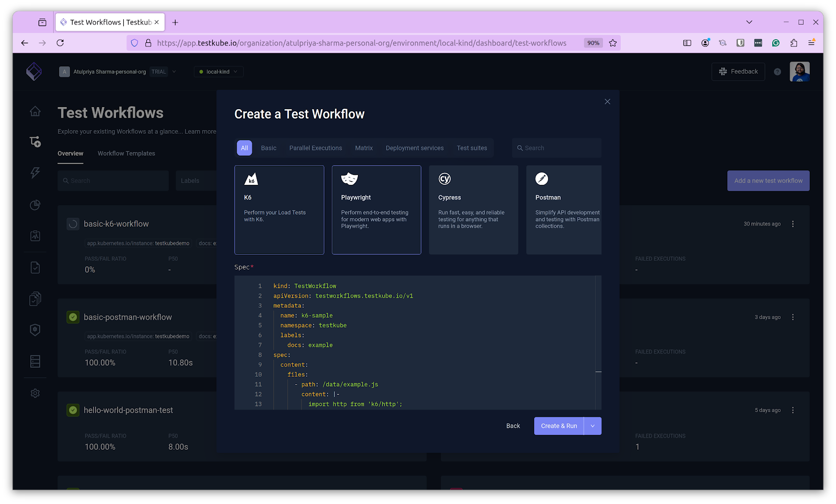Open the help question mark icon
The width and height of the screenshot is (836, 504).
pos(777,72)
